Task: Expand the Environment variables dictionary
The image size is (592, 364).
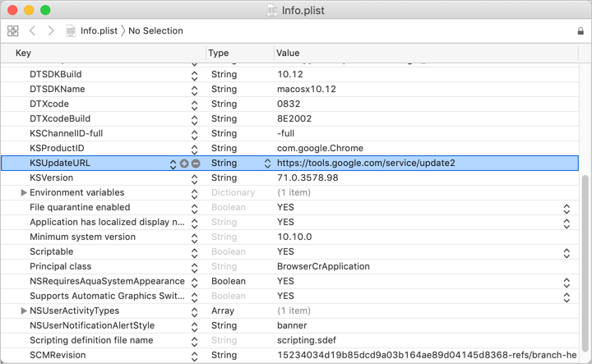Action: click(24, 193)
